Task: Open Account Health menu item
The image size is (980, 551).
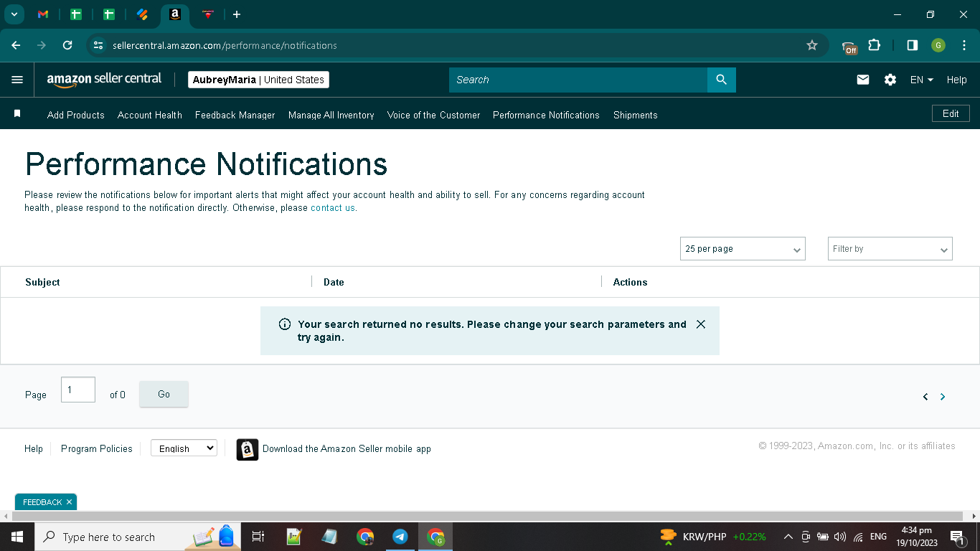Action: 150,115
